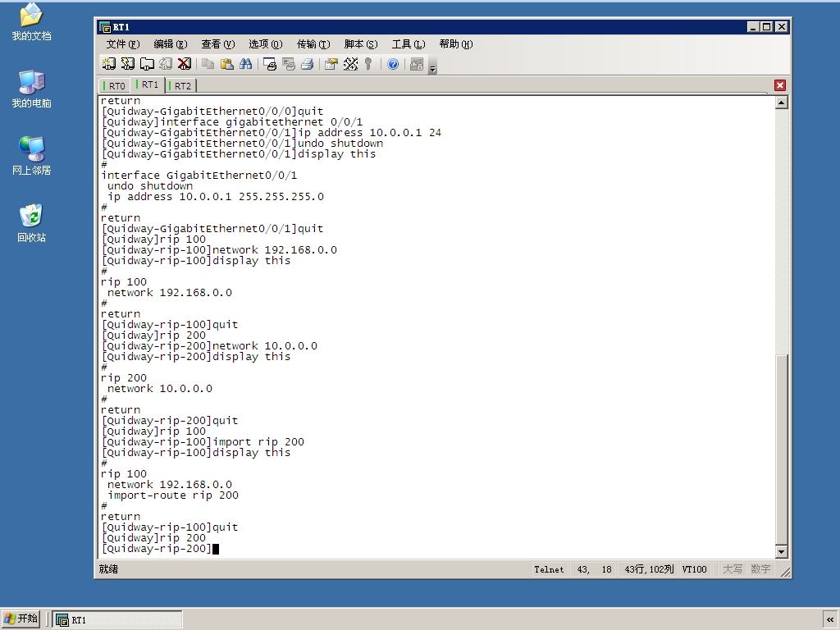840x630 pixels.
Task: Minimize the RT1 window
Action: pos(753,27)
